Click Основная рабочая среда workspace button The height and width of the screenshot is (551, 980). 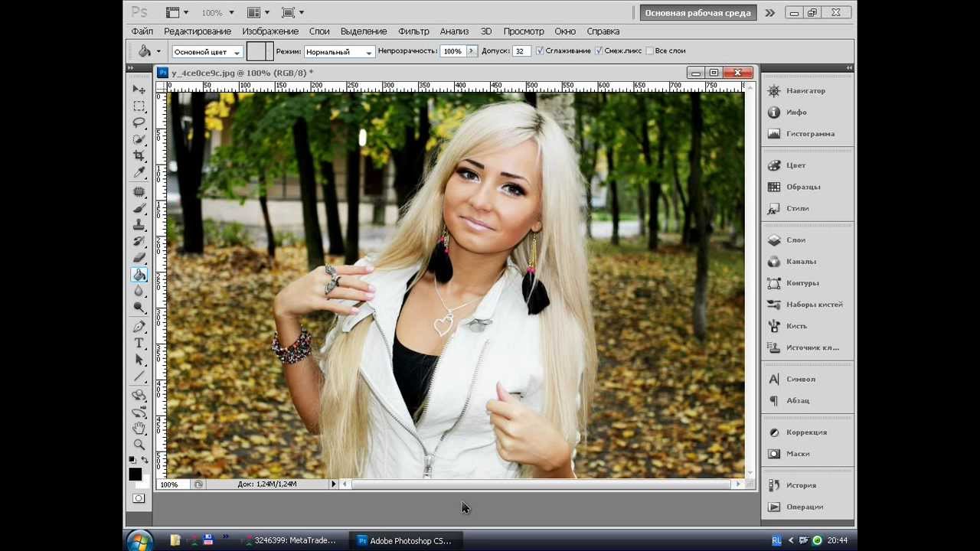pyautogui.click(x=697, y=12)
